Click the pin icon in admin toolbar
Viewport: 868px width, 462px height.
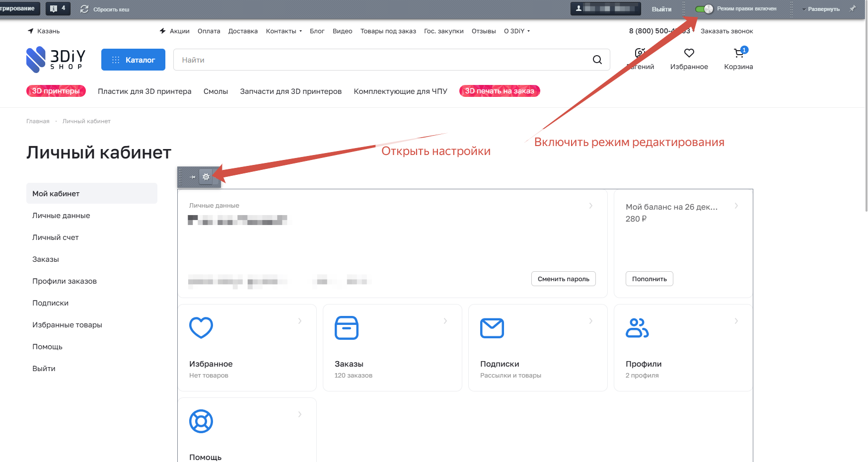tap(852, 8)
